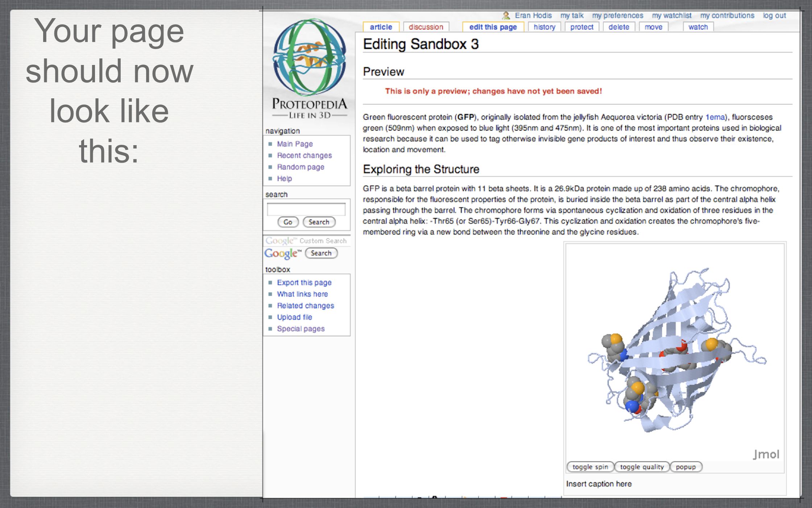This screenshot has width=812, height=508.
Task: Click the delete tab
Action: pos(619,27)
